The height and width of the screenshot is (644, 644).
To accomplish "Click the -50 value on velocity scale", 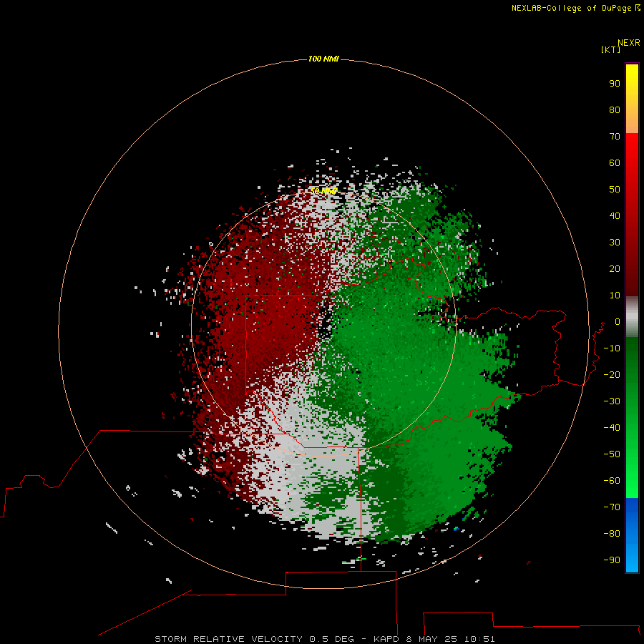I will click(612, 454).
